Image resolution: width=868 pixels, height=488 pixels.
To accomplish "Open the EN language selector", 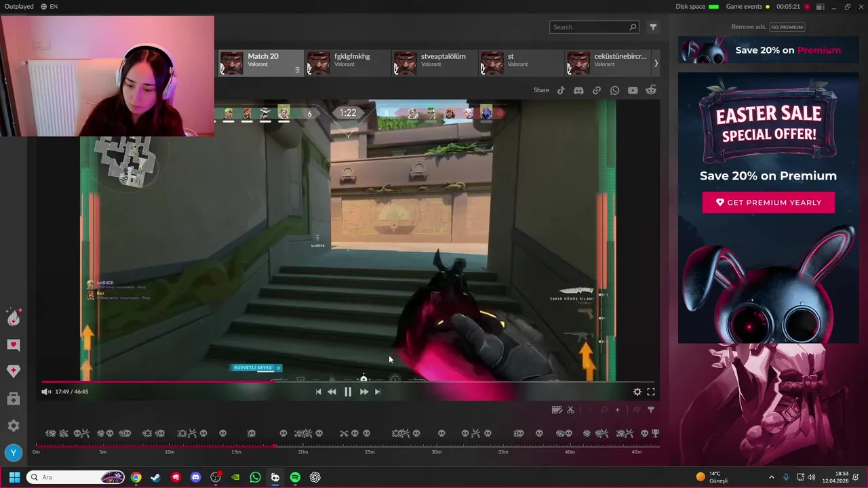I will pyautogui.click(x=49, y=6).
